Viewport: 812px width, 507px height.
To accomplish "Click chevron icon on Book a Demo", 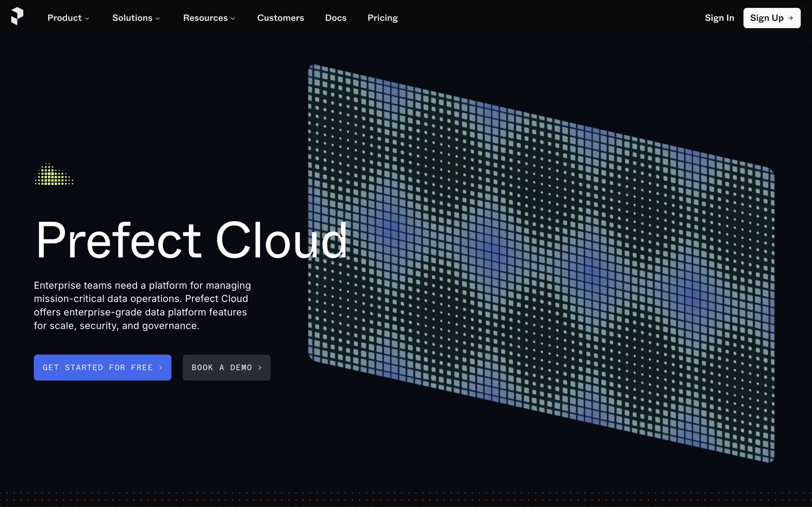I will tap(260, 368).
